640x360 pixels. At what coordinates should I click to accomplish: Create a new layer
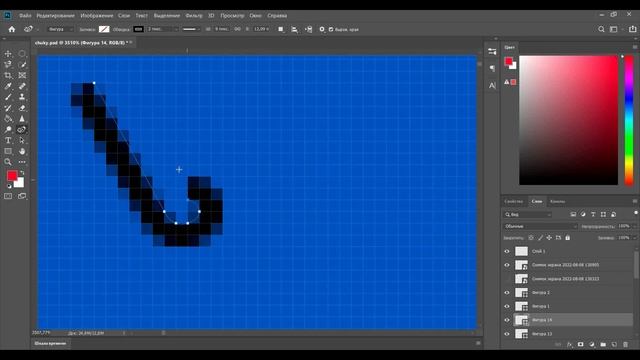(614, 344)
